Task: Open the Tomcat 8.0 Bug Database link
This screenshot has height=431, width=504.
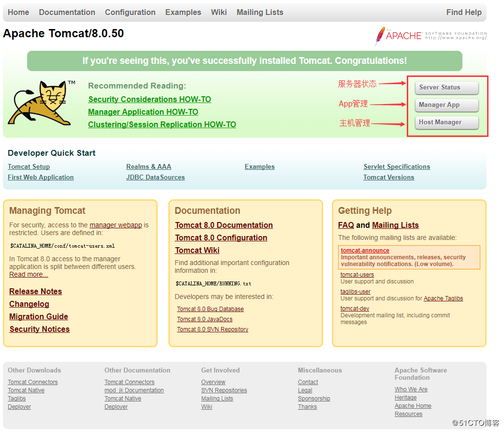Action: click(210, 309)
